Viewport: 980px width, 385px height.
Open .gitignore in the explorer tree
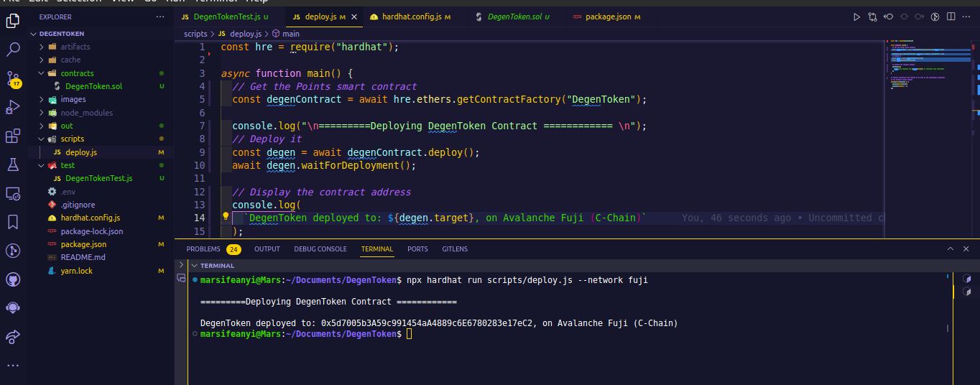78,205
